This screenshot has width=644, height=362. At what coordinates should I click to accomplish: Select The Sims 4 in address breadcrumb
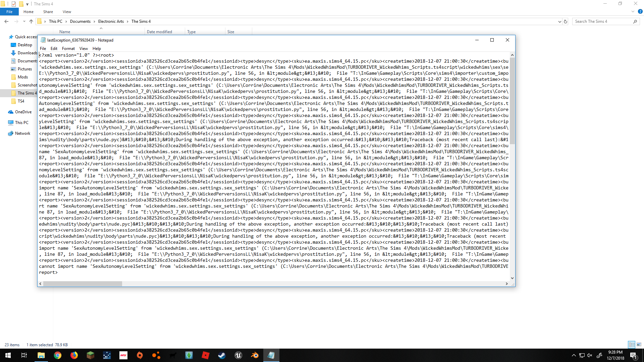click(x=141, y=21)
